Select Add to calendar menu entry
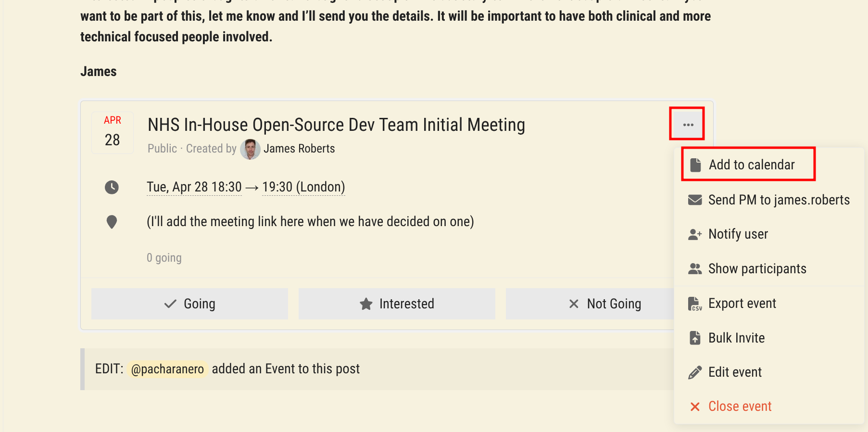 [751, 165]
